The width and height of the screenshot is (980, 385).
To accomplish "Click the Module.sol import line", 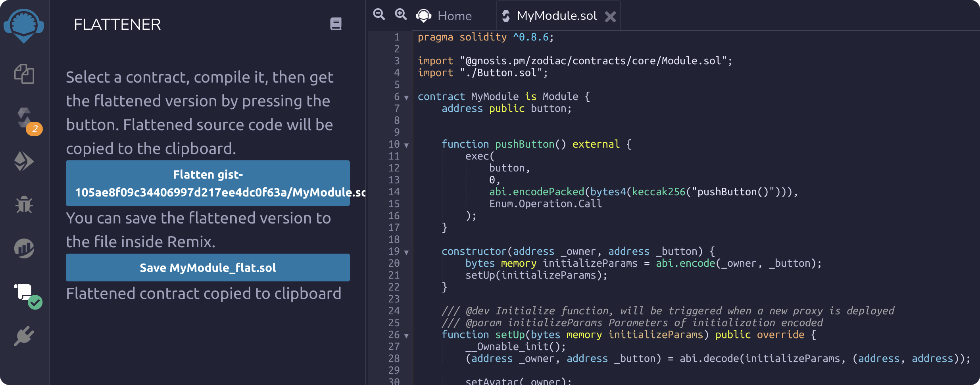I will [575, 61].
